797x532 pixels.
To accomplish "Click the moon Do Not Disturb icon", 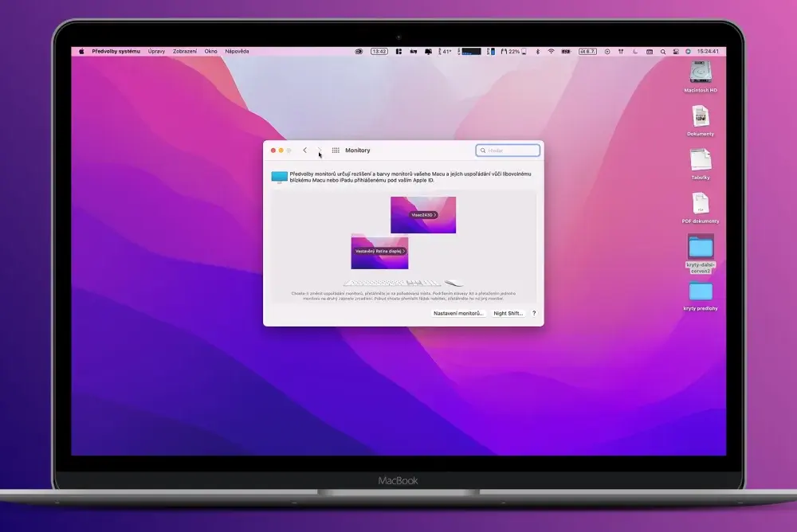I will tap(635, 51).
